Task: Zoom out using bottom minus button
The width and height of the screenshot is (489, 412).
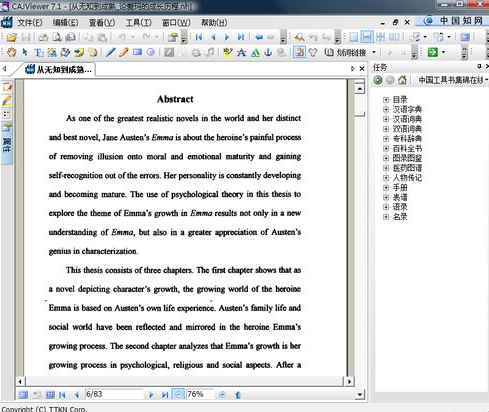Action: pyautogui.click(x=178, y=395)
